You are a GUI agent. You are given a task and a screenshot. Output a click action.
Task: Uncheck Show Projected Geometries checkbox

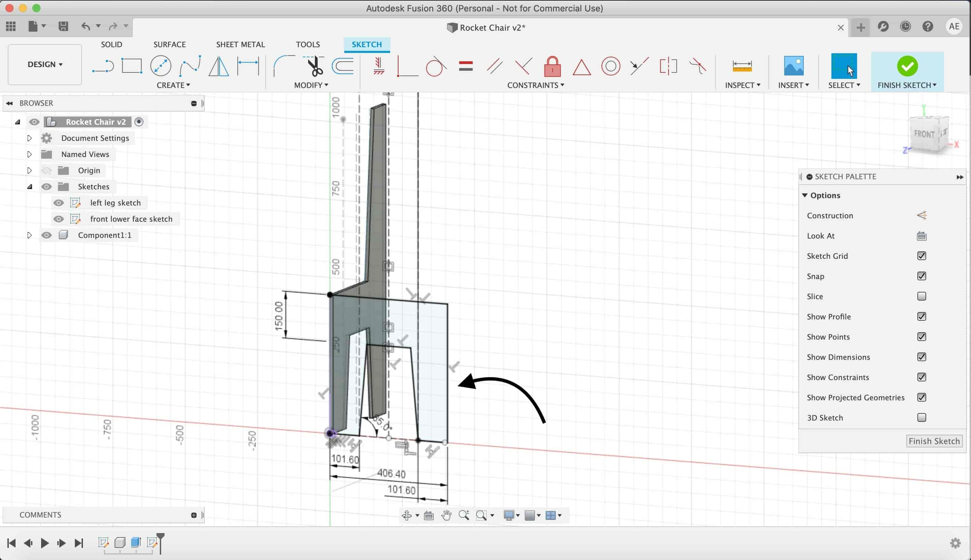click(921, 397)
